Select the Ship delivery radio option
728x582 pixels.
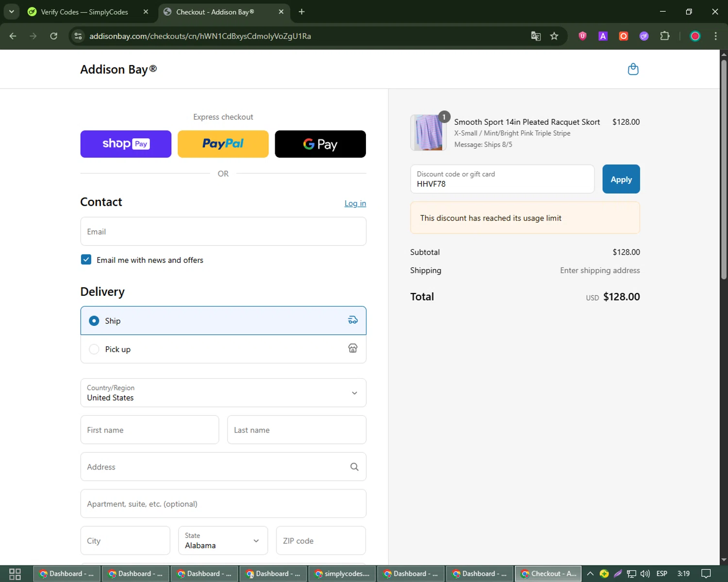coord(94,321)
